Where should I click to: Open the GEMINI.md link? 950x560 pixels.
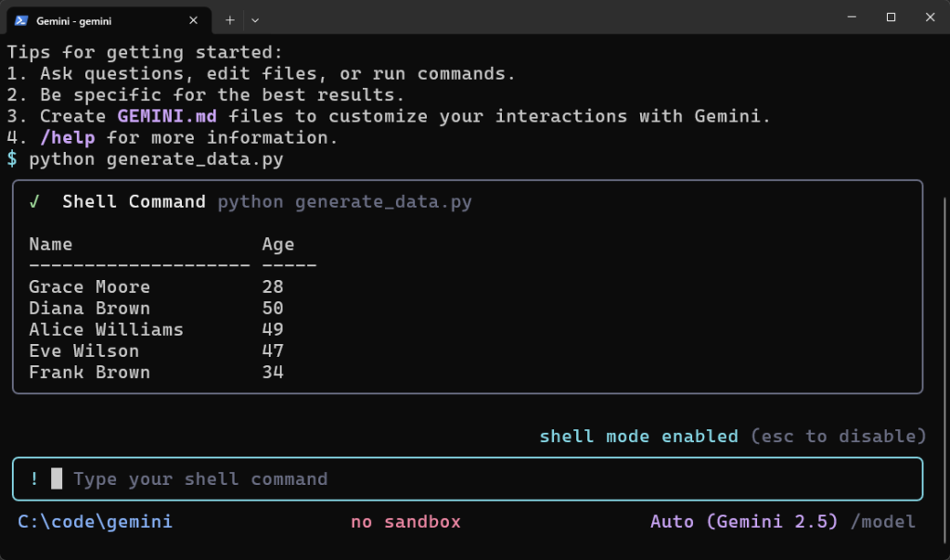(x=166, y=116)
